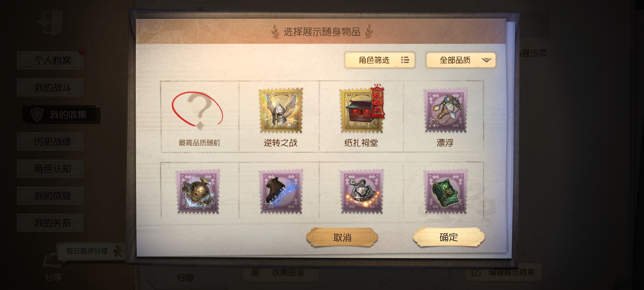Select the lightning boot accessory stamp
644x290 pixels.
(x=281, y=191)
